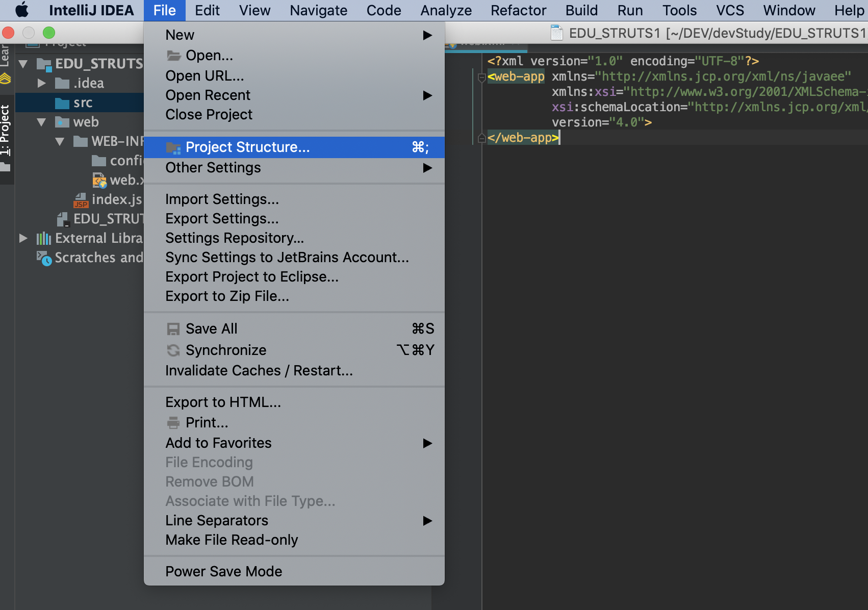Open Settings Repository...
This screenshot has width=868, height=610.
294,238
